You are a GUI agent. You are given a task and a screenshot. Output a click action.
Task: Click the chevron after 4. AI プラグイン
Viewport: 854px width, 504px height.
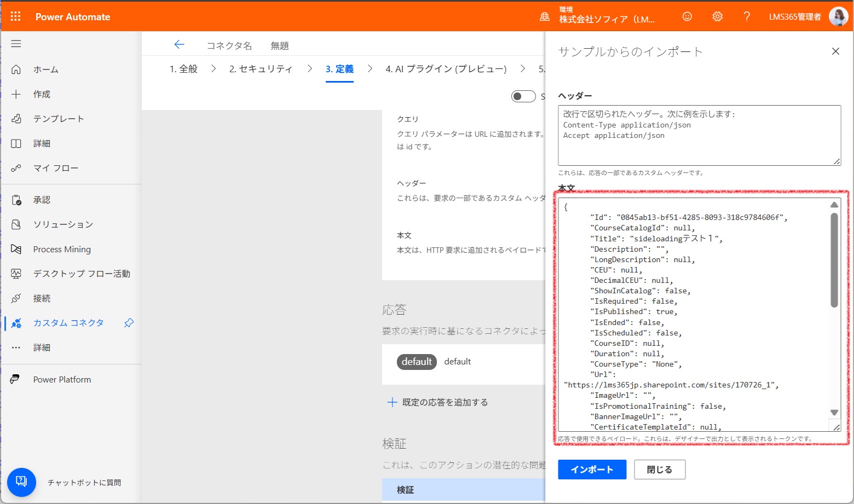[523, 69]
